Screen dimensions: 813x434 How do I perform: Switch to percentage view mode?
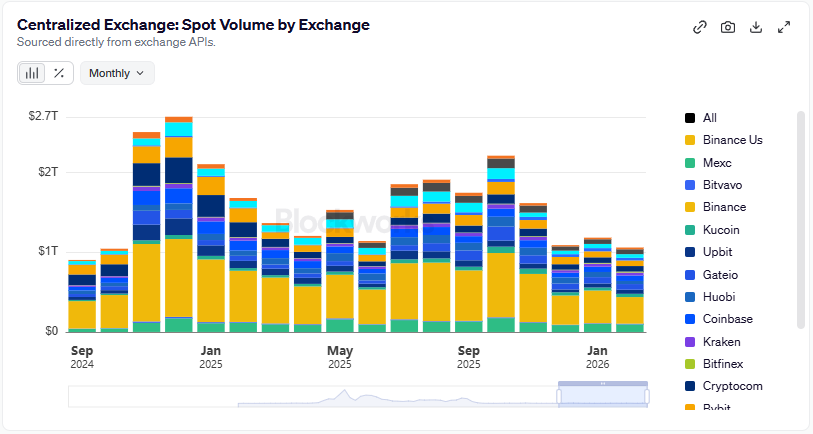pyautogui.click(x=59, y=73)
